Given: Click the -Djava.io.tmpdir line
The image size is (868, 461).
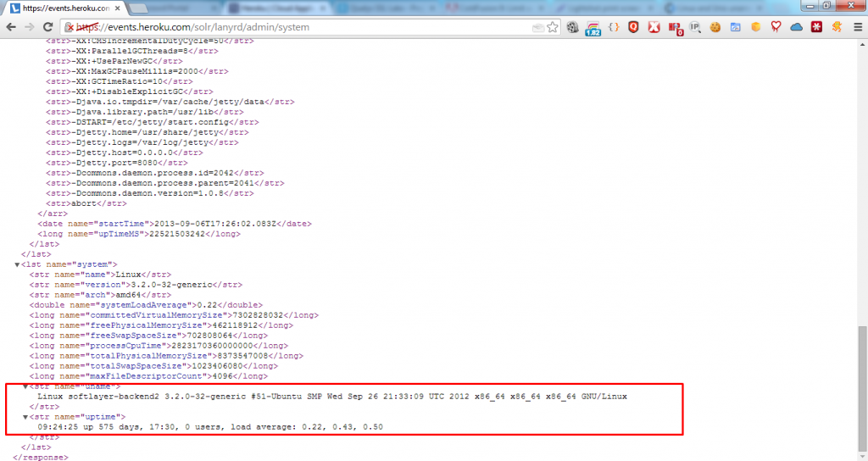Looking at the screenshot, I should point(170,102).
